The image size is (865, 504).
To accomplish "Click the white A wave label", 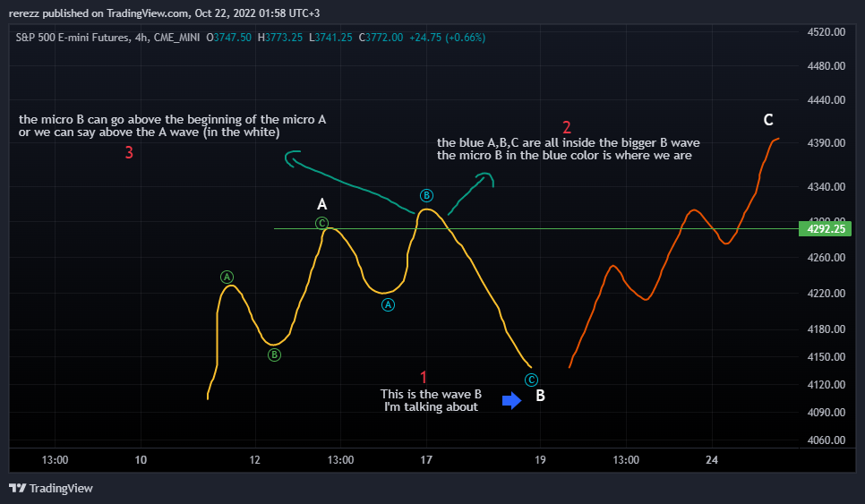I will (x=322, y=205).
